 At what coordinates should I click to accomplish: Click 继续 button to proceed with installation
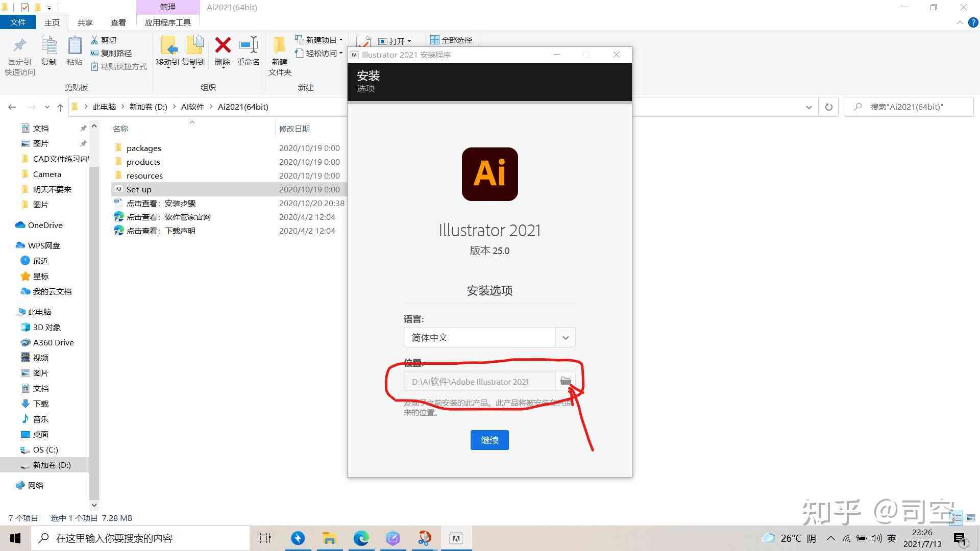pos(489,439)
